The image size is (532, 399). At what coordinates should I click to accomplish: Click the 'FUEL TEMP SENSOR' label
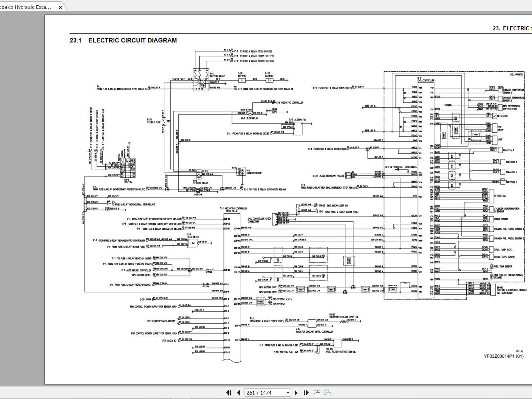(x=503, y=267)
